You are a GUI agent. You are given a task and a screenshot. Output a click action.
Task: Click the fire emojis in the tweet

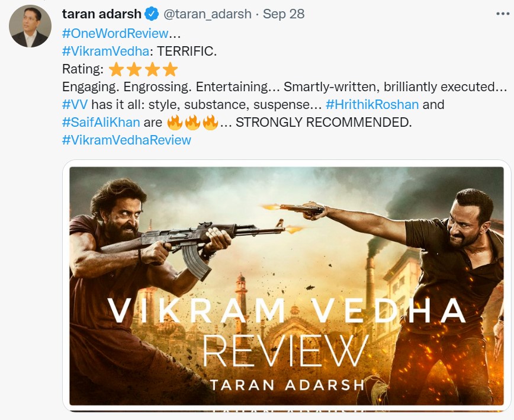tap(192, 122)
